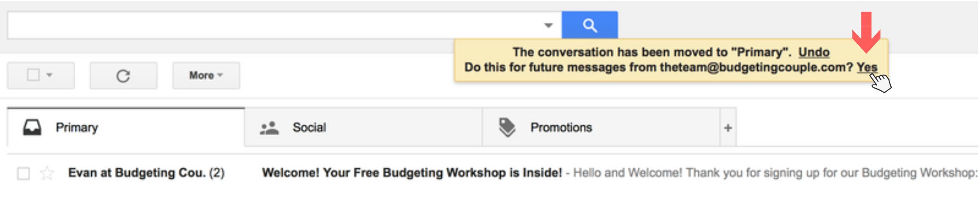Viewport: 980px width, 197px height.
Task: Open the search options dropdown arrow
Action: [x=548, y=26]
